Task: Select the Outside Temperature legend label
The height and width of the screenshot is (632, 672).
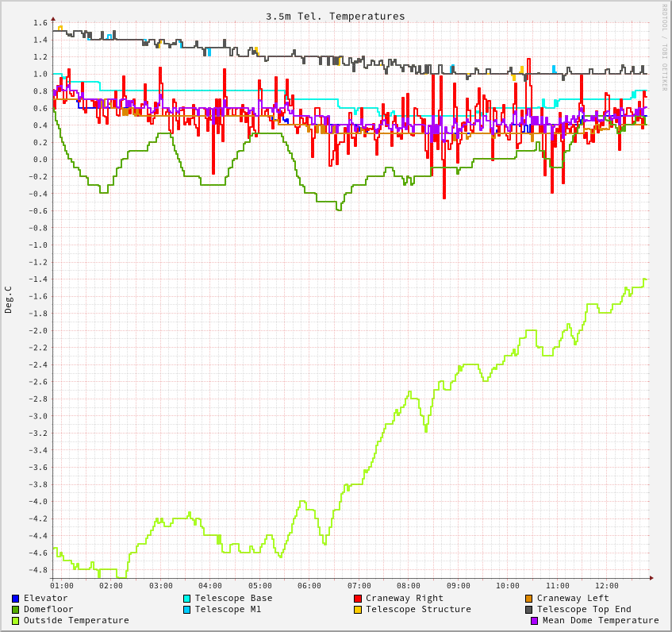Action: 76,621
